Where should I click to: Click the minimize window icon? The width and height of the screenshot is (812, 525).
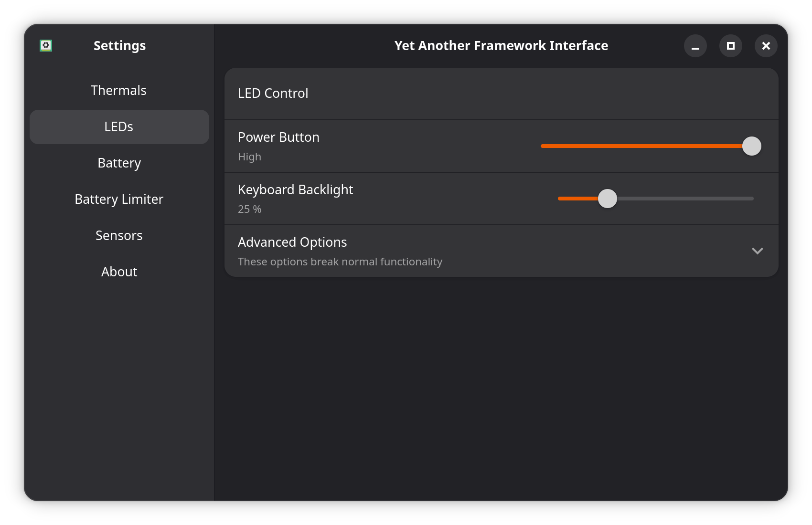coord(695,46)
